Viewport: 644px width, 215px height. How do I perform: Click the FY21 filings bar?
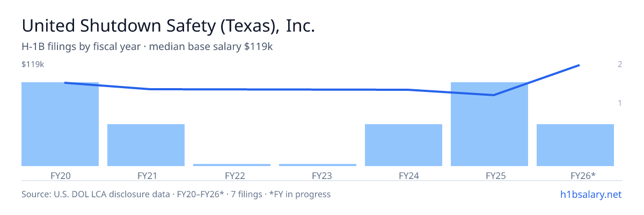(x=146, y=145)
